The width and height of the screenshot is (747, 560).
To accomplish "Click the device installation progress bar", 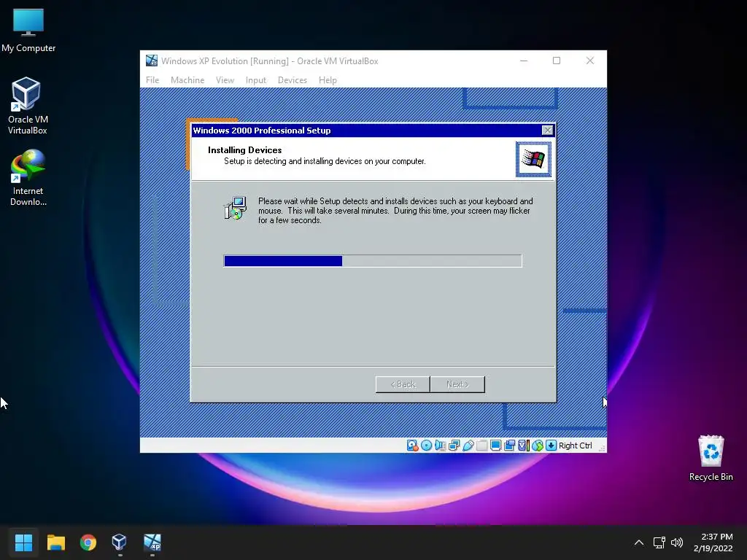I will coord(373,260).
